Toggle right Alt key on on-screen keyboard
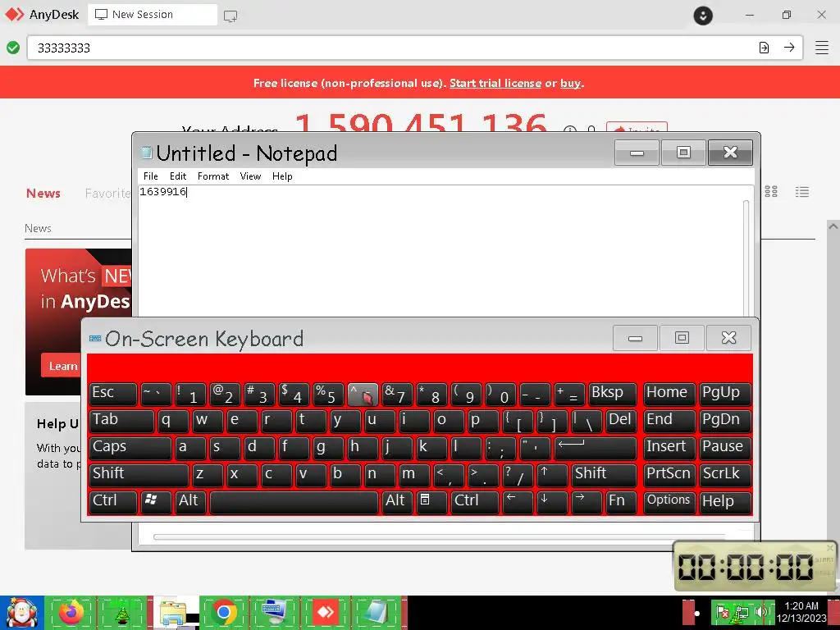 click(397, 502)
